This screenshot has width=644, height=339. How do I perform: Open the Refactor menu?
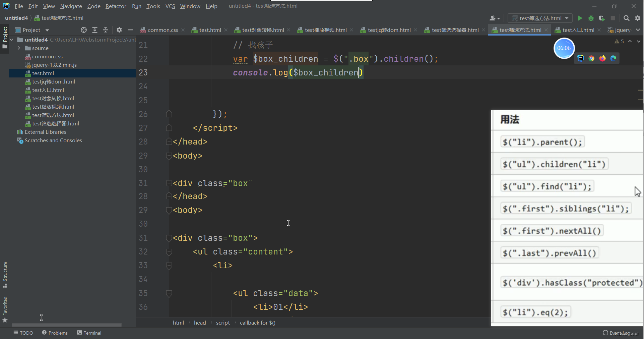click(116, 6)
